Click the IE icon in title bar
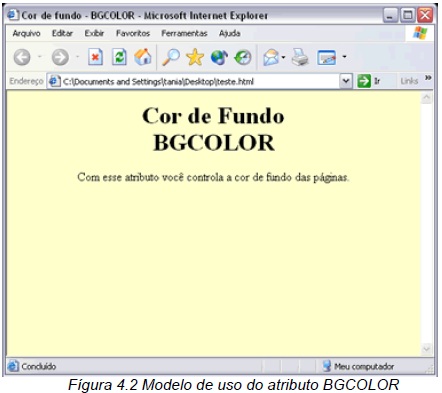Viewport: 442px width, 393px height. tap(13, 15)
